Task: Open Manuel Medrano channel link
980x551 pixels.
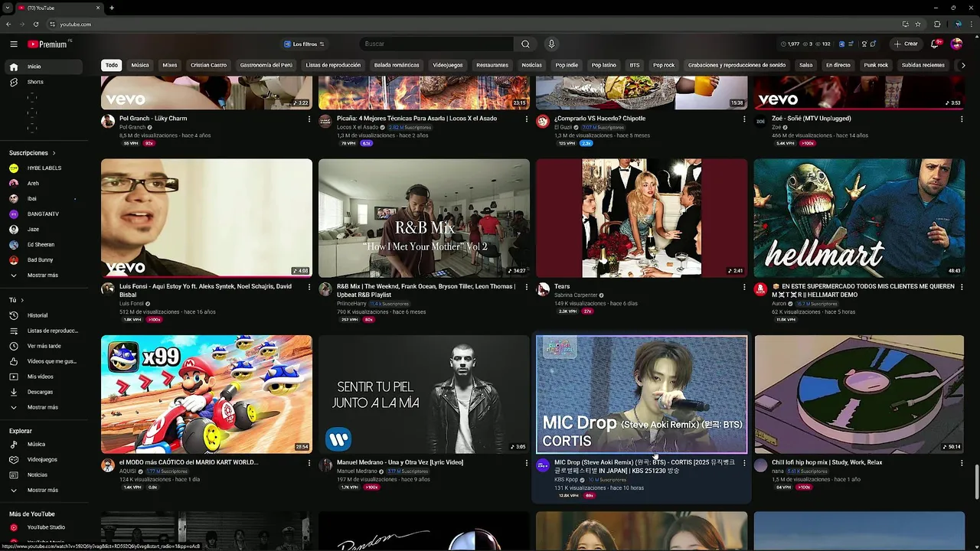Action: click(x=357, y=471)
